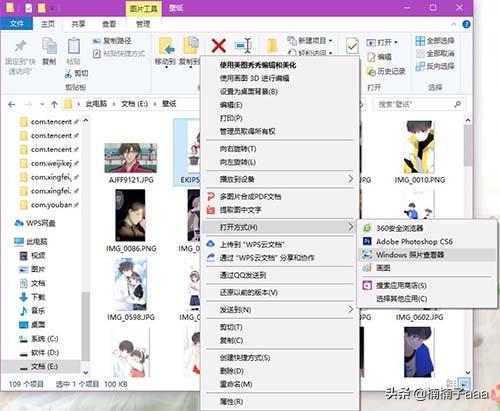Click the Select all icon
Image resolution: width=500 pixels, height=411 pixels.
[x=420, y=41]
